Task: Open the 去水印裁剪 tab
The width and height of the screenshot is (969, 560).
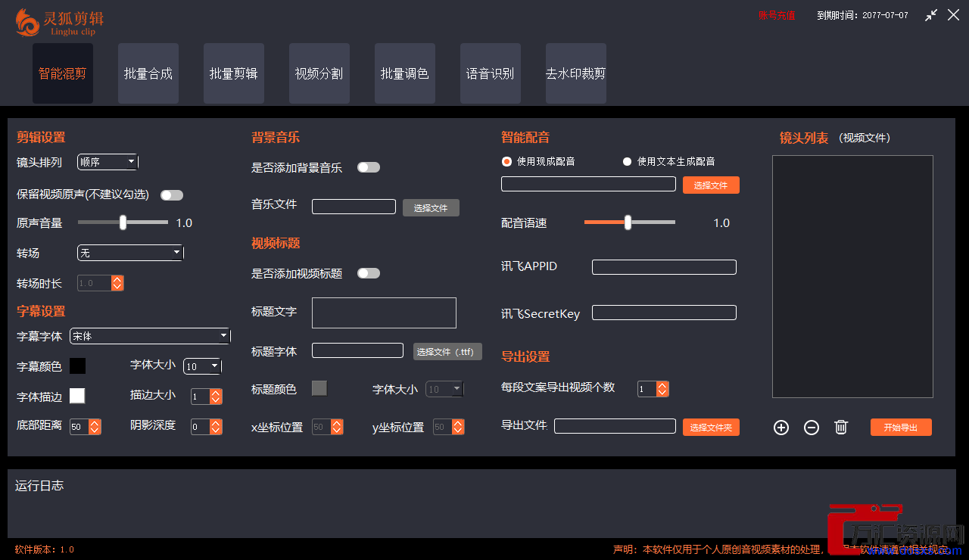Action: 575,73
